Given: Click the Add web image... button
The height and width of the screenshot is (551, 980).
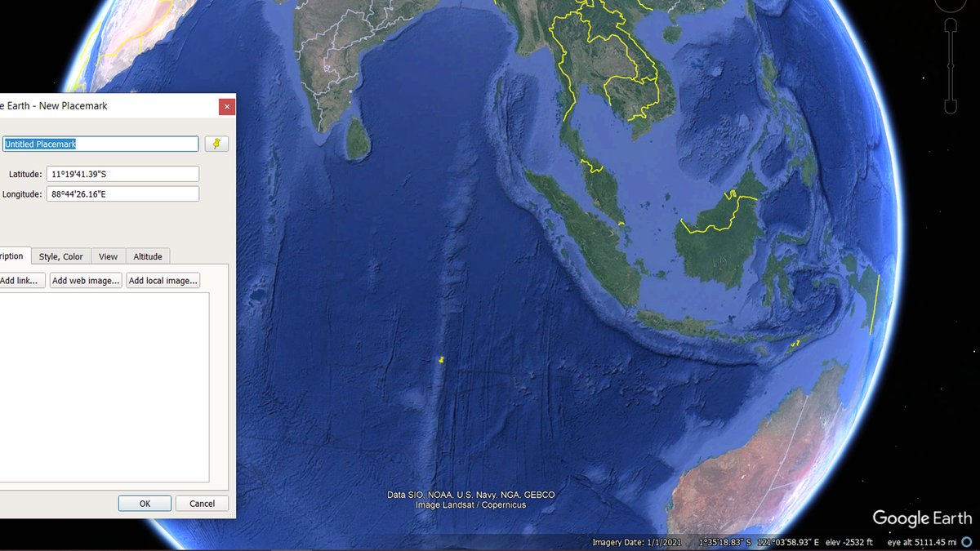Looking at the screenshot, I should 86,281.
